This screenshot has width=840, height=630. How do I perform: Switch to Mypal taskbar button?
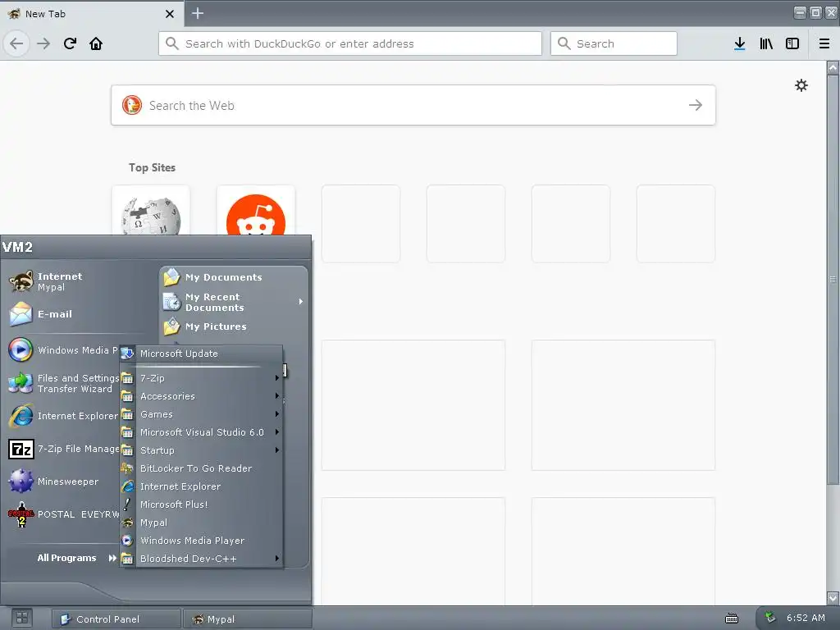pyautogui.click(x=248, y=619)
